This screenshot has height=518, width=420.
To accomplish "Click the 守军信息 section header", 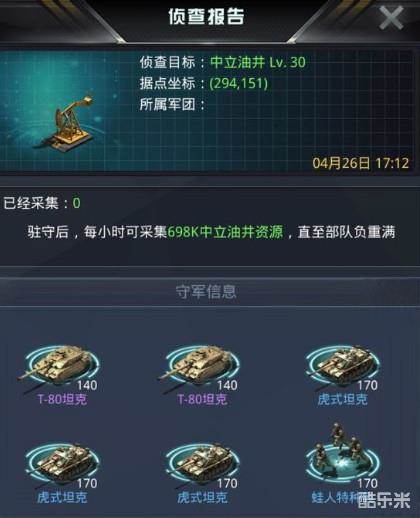I will click(x=206, y=292).
